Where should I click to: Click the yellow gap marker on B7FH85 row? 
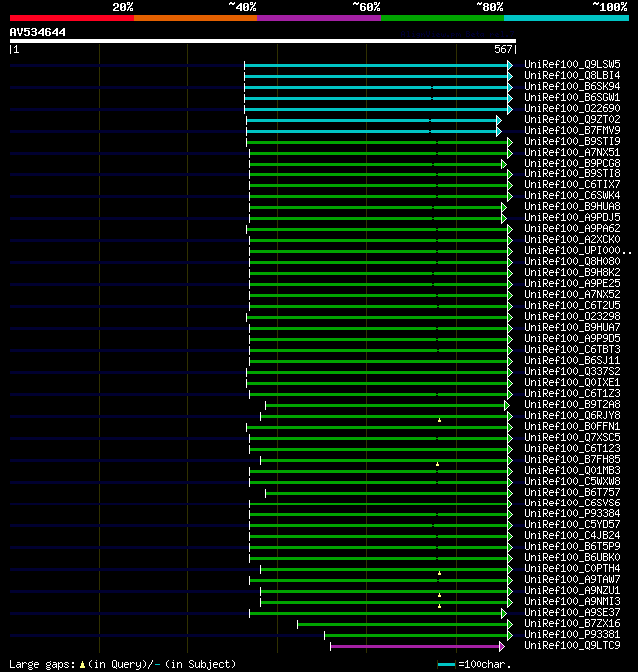437,464
